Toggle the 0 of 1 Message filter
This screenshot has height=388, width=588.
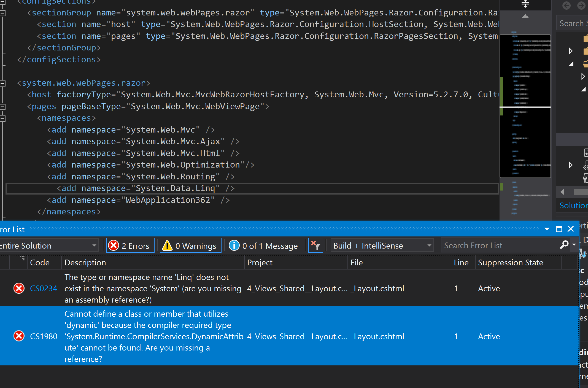tap(264, 246)
